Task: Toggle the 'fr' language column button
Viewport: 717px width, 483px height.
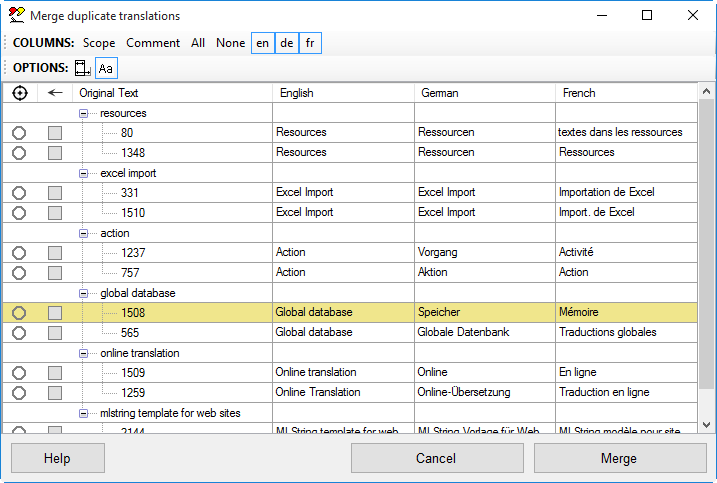Action: 310,43
